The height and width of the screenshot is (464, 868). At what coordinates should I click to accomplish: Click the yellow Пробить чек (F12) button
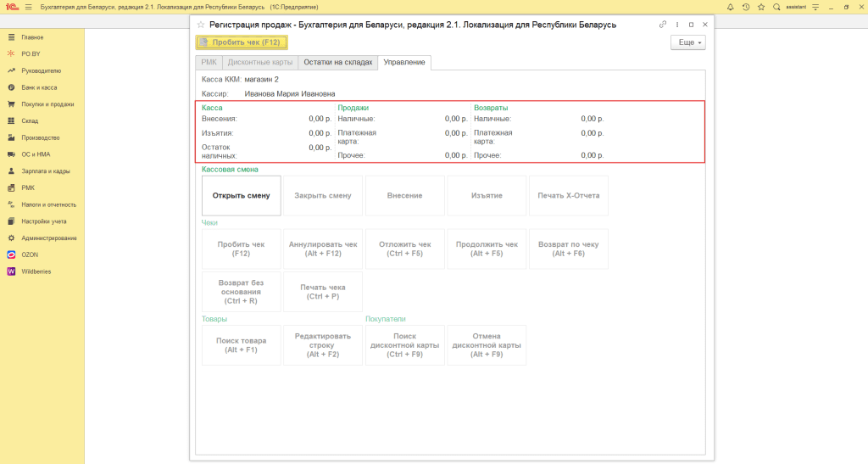click(242, 42)
